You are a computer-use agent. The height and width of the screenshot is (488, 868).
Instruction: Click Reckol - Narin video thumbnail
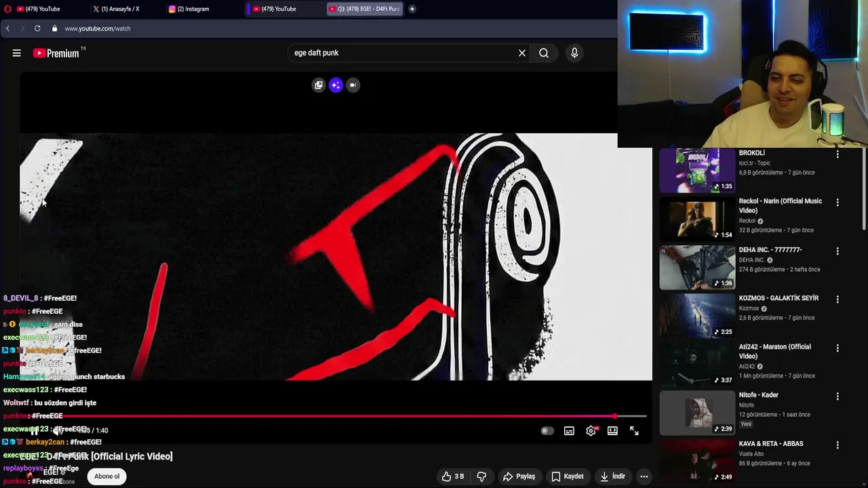(x=697, y=219)
